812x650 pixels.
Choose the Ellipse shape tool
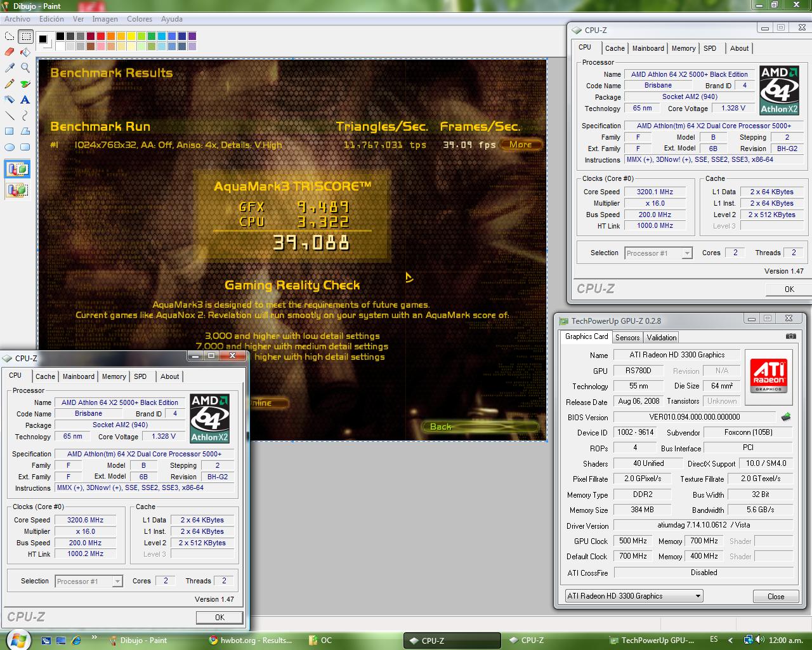(x=10, y=147)
